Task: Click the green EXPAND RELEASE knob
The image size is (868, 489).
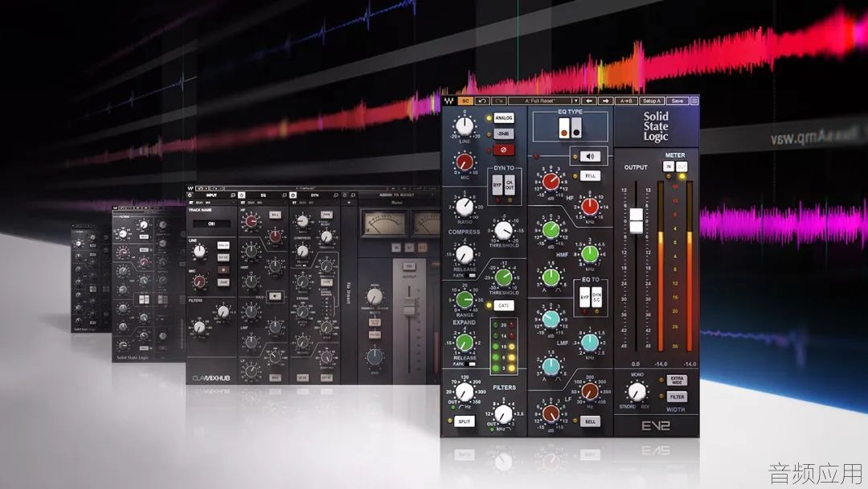Action: [x=465, y=343]
